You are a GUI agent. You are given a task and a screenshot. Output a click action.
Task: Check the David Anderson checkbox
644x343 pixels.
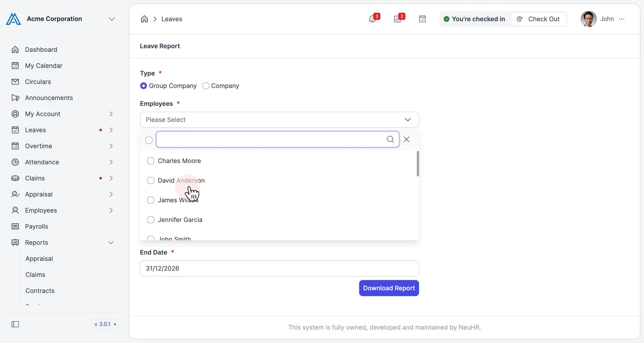(151, 180)
